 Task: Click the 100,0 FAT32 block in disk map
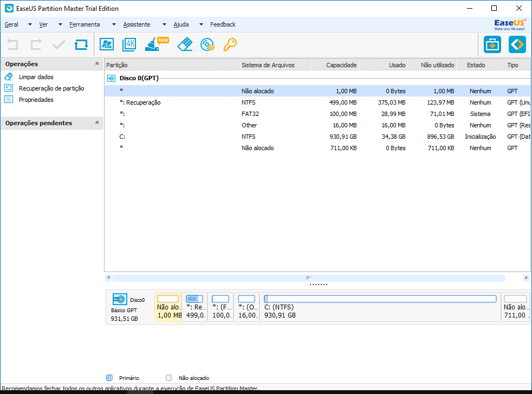pyautogui.click(x=220, y=307)
